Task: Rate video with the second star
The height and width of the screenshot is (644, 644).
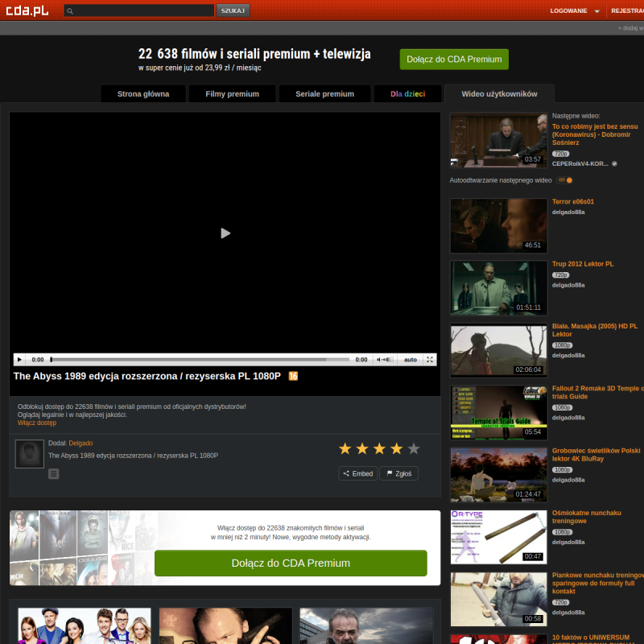Action: tap(362, 448)
